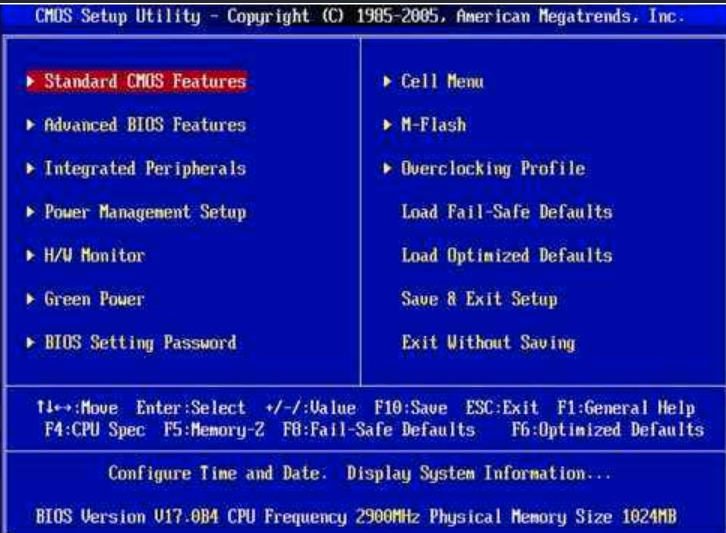726x533 pixels.
Task: Click 'Physical Memory Size 1024MB' text
Action: pyautogui.click(x=553, y=516)
